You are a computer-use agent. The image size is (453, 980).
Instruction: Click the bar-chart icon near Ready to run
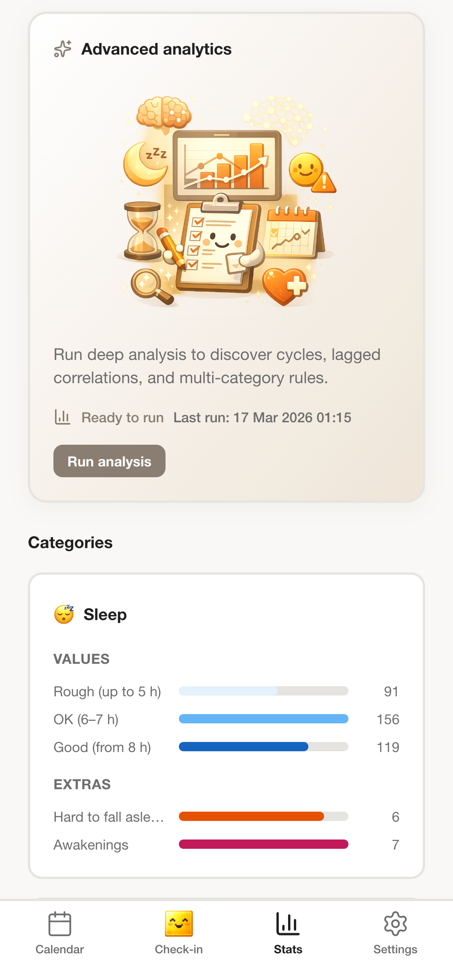(x=62, y=417)
